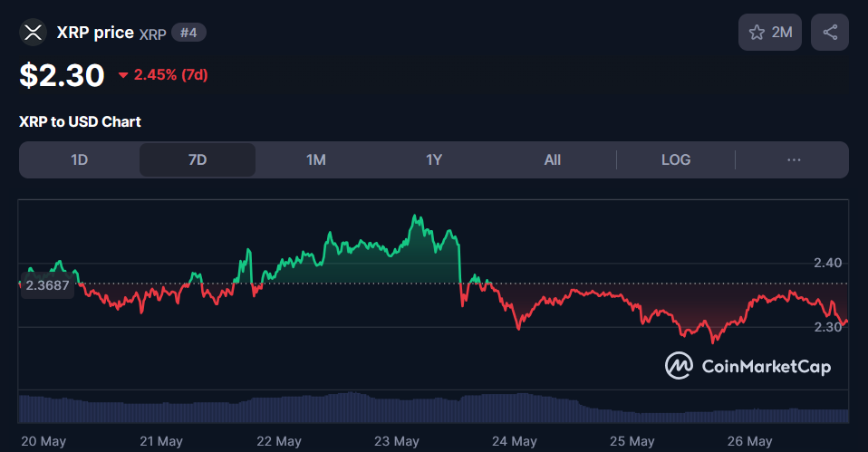Click the 26 May date label
868x452 pixels.
[x=749, y=441]
